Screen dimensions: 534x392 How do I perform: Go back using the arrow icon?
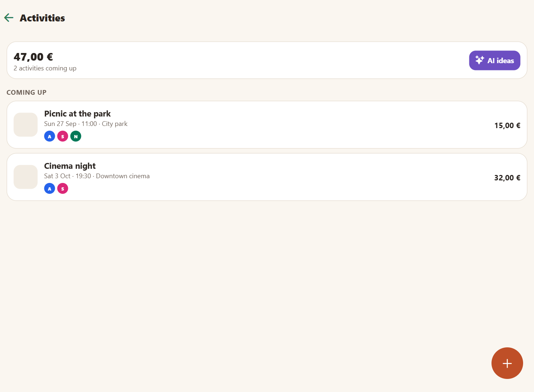[9, 17]
